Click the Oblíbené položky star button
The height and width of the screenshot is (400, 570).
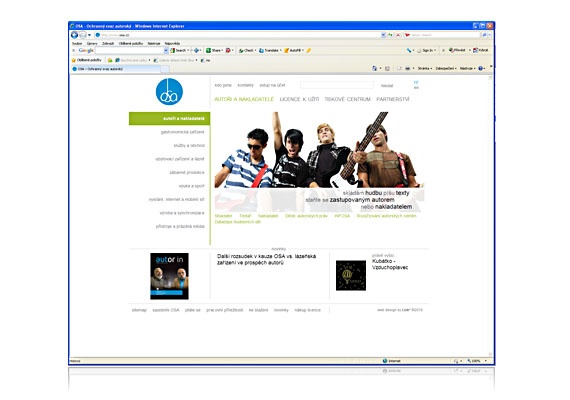87,60
